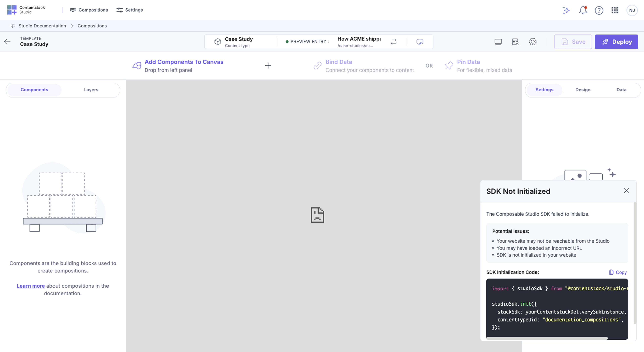The image size is (644, 352).
Task: Switch to desktop viewport device icon
Action: click(x=498, y=42)
